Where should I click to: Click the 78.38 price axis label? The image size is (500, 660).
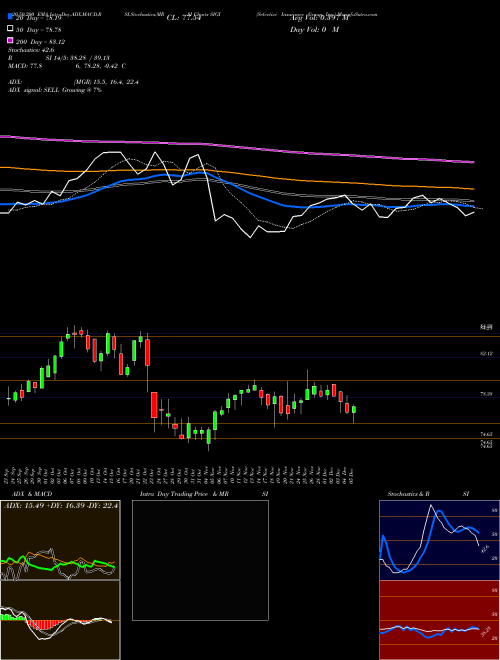click(486, 394)
